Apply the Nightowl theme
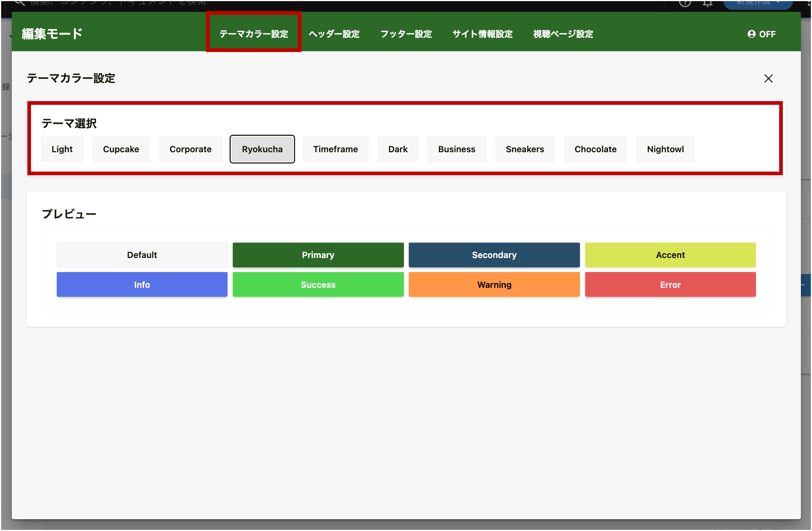The image size is (812, 531). click(x=665, y=149)
